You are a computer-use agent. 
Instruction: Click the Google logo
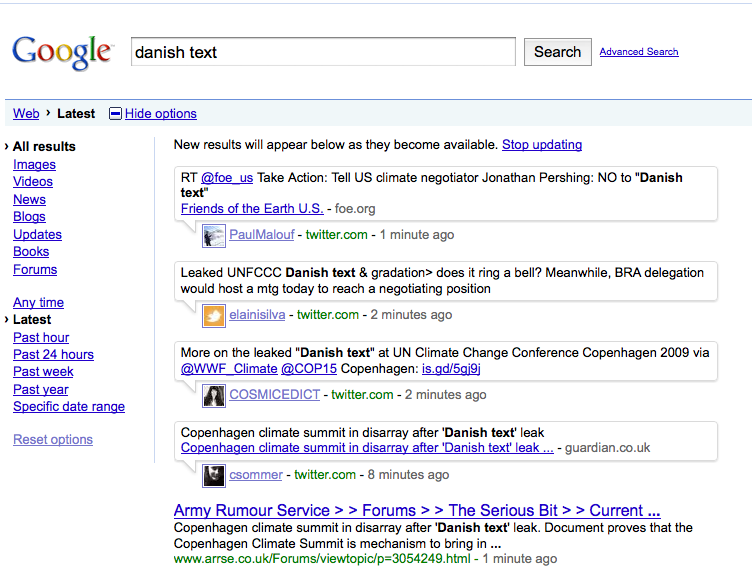click(62, 53)
